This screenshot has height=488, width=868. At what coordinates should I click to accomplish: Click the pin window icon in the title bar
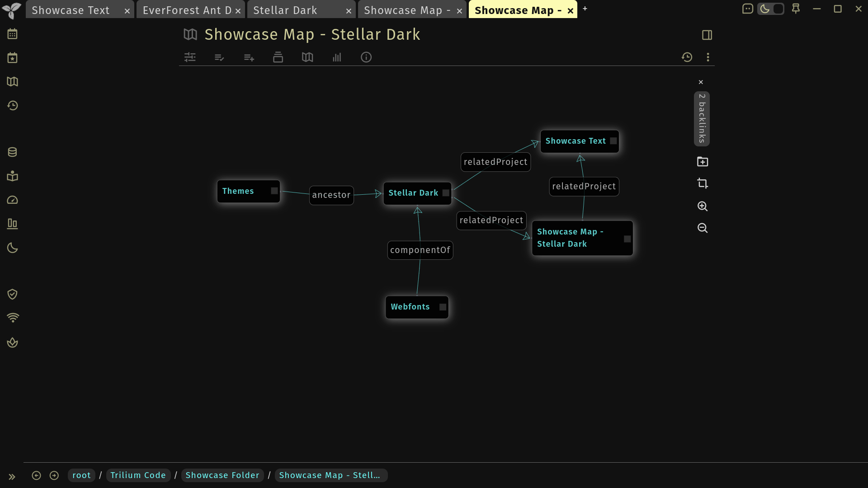coord(796,9)
